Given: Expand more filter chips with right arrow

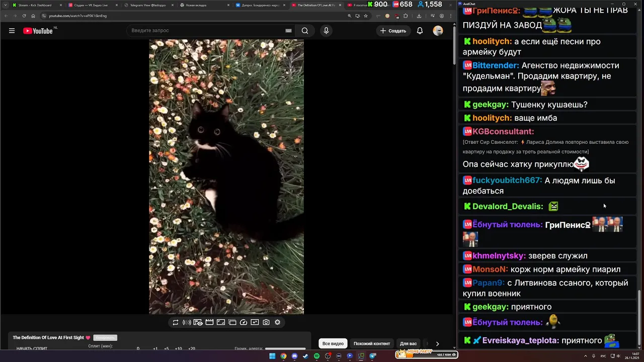Looking at the screenshot, I should 437,344.
